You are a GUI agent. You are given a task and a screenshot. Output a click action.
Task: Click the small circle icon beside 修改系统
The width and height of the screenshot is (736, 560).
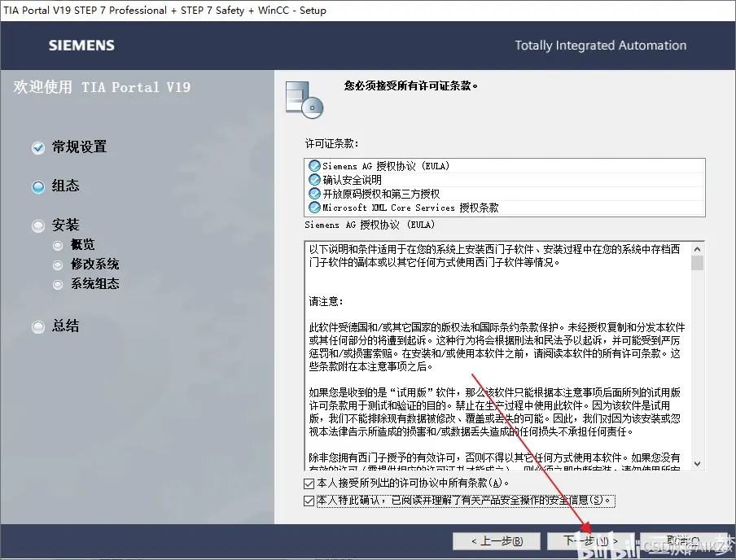[58, 265]
